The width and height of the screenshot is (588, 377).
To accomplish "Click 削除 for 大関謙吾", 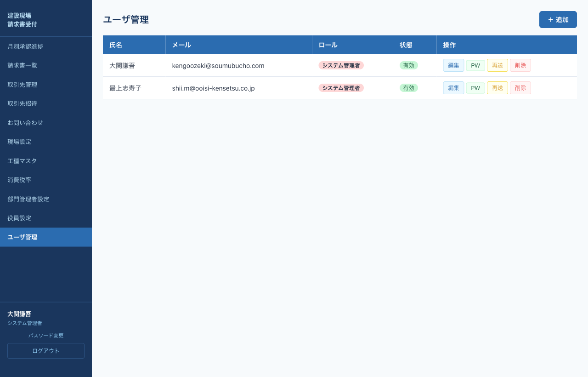I will [520, 65].
